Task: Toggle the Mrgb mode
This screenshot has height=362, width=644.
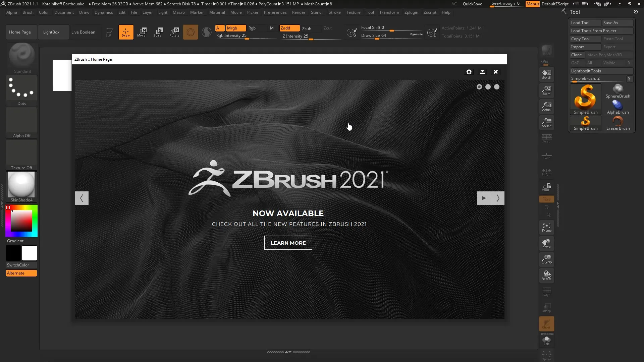Action: (236, 28)
